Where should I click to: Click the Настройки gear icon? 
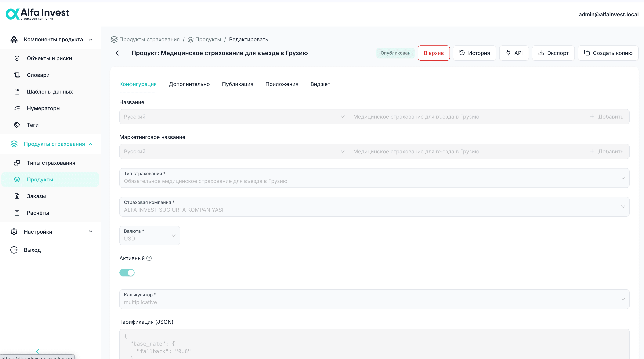tap(14, 232)
